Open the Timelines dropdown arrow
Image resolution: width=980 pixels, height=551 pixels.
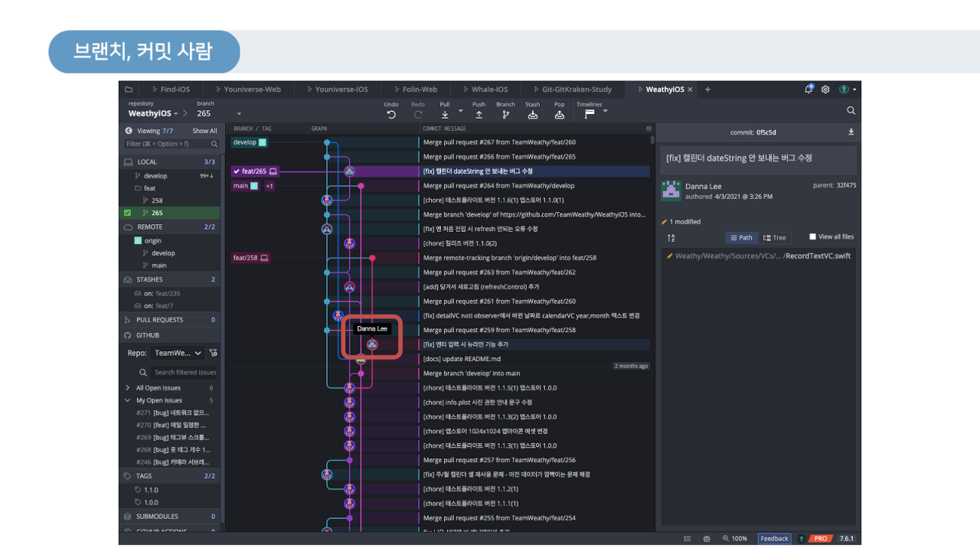tap(606, 111)
